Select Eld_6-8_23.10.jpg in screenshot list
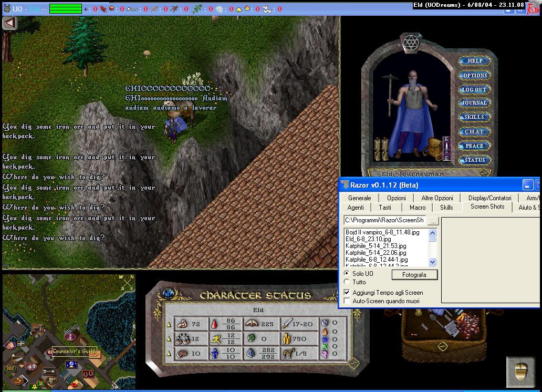The image size is (542, 392). pyautogui.click(x=368, y=239)
